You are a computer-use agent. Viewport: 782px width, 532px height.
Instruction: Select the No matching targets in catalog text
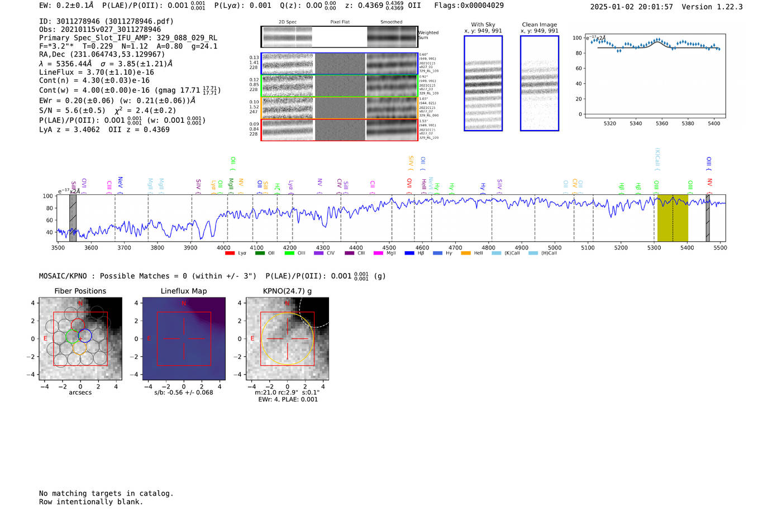point(106,493)
